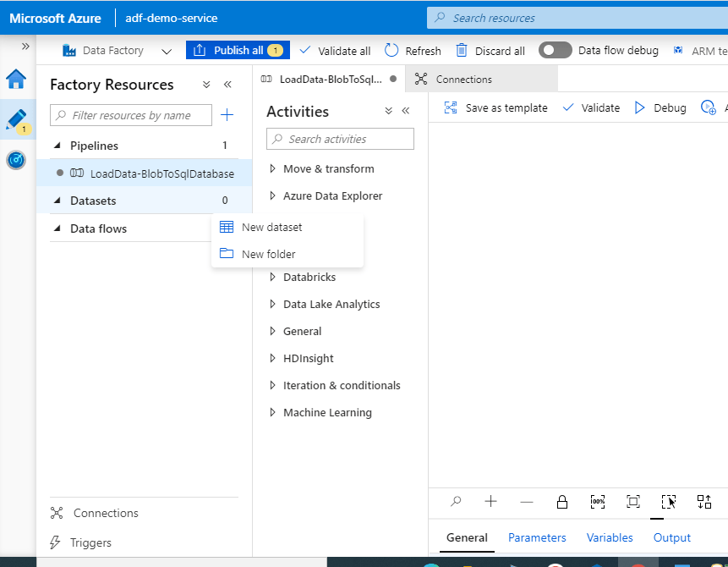Toggle the Data flow debug switch

tap(555, 50)
